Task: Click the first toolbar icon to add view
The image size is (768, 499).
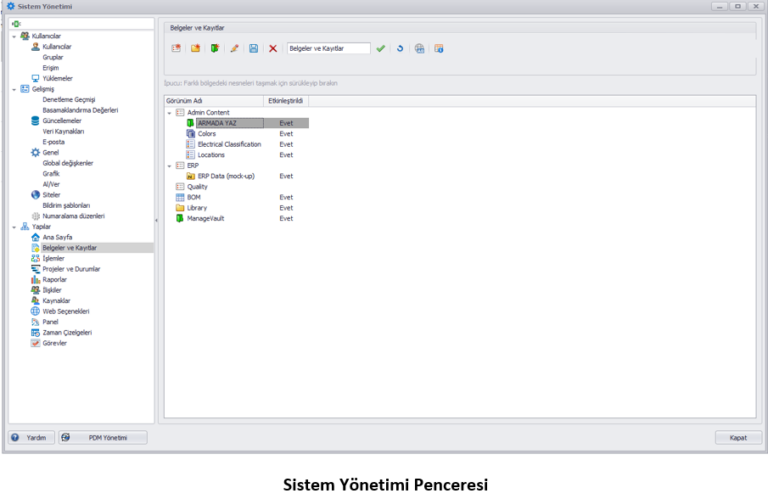Action: coord(177,48)
